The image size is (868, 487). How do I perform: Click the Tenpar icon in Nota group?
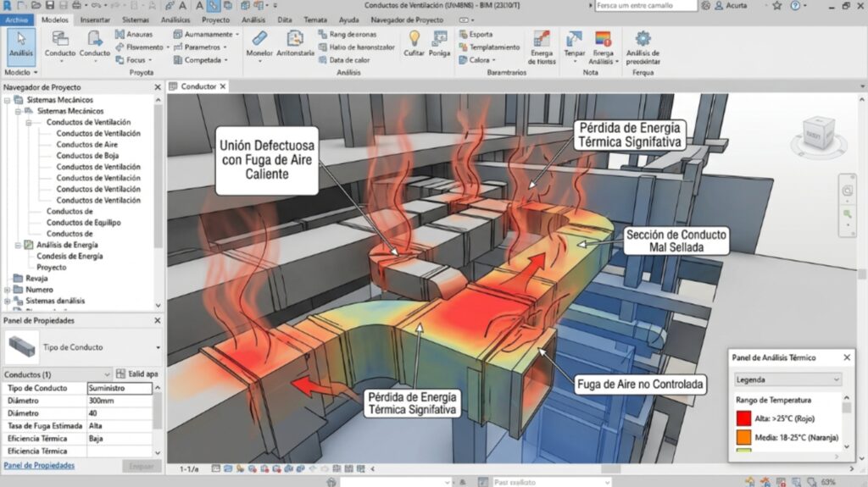(574, 41)
